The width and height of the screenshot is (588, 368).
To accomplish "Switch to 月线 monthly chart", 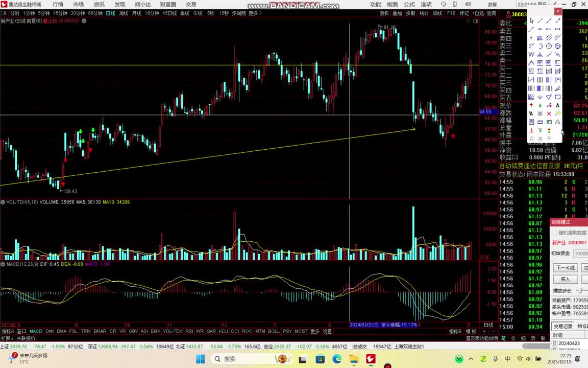I will coord(136,13).
